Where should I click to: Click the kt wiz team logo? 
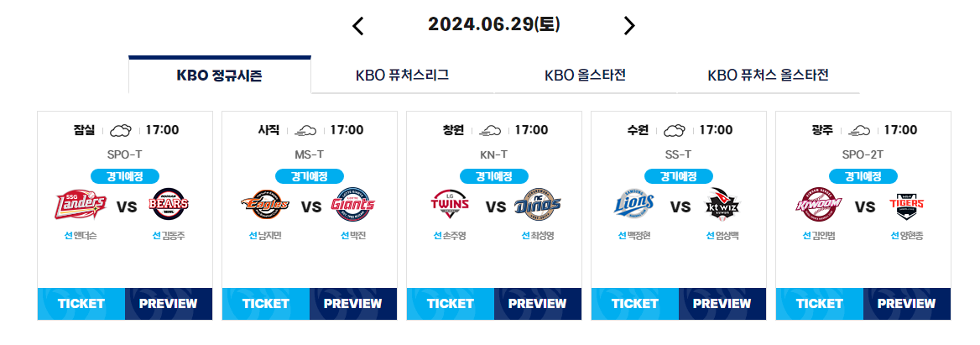[723, 204]
